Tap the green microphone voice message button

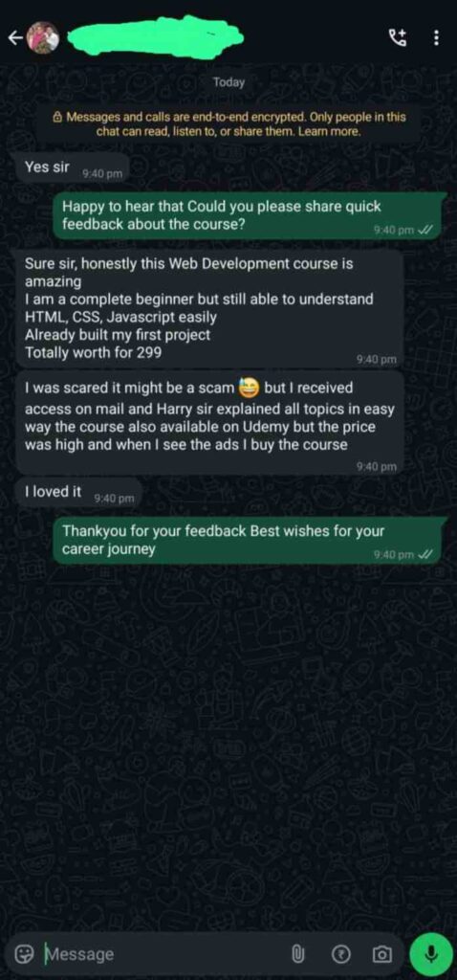click(x=430, y=954)
